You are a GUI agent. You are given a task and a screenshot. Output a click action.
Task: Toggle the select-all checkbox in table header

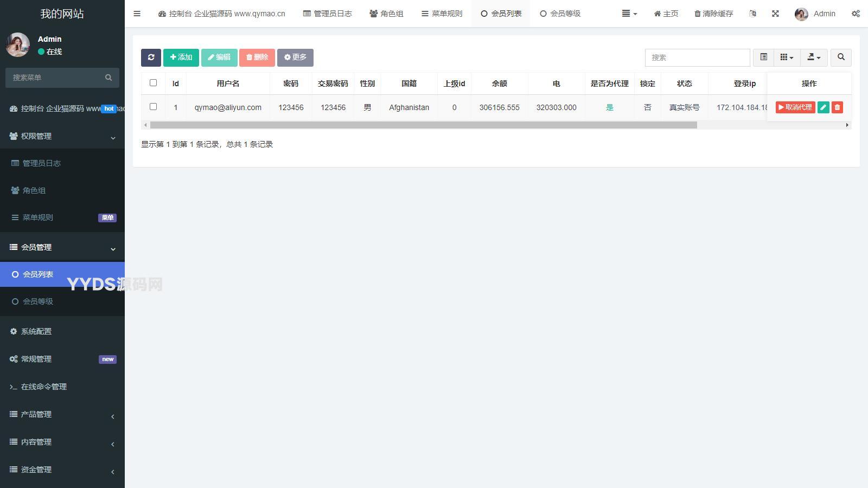[153, 82]
